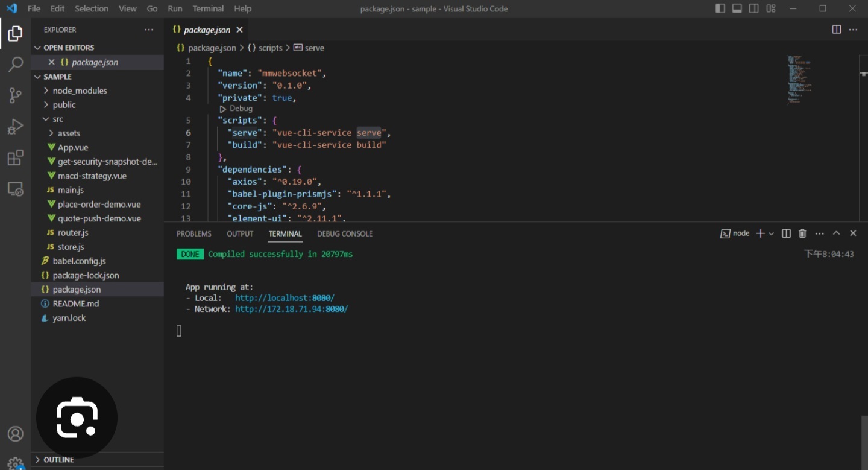Image resolution: width=868 pixels, height=470 pixels.
Task: Open the Help menu
Action: coord(242,8)
